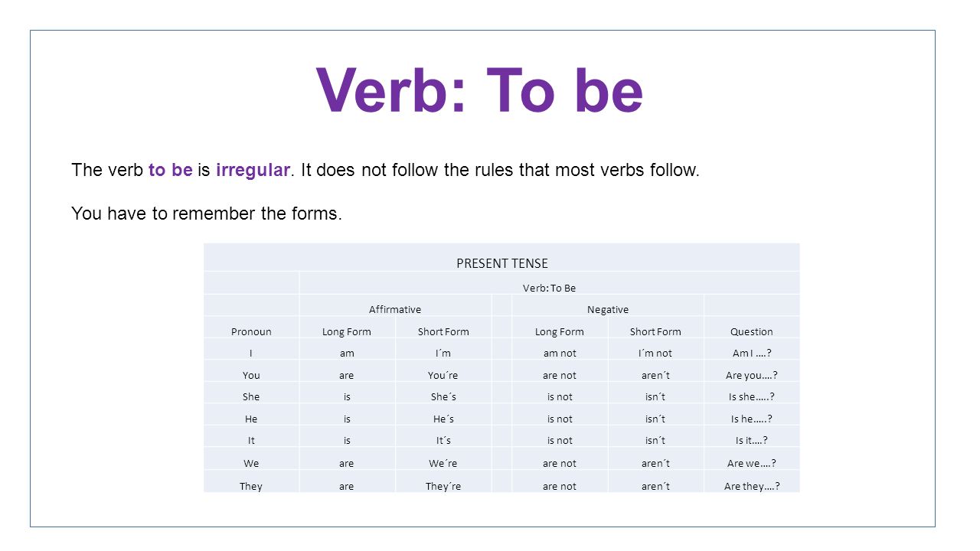Click the 'Verb: To be' slide title

pos(479,91)
